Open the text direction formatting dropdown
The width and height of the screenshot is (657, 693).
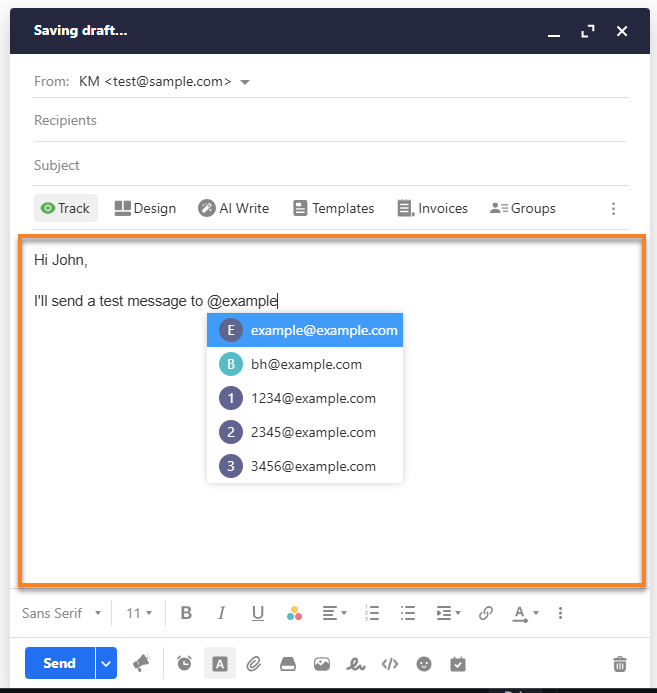(525, 613)
